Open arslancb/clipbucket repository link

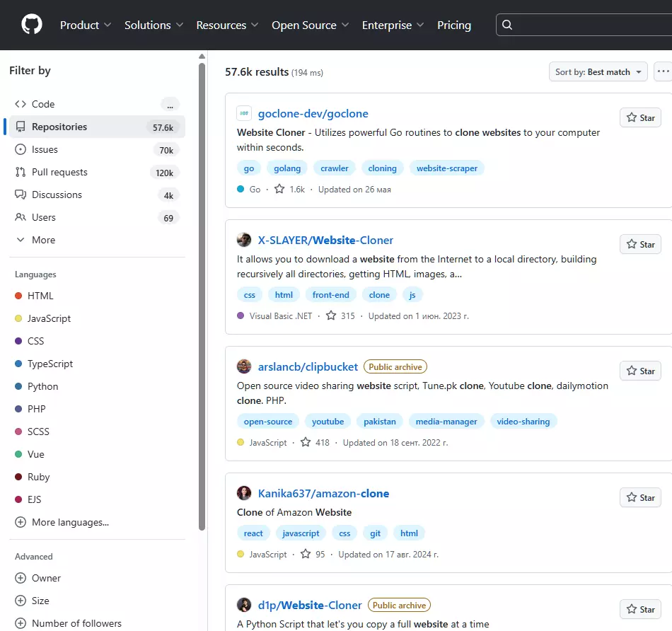[x=308, y=367]
